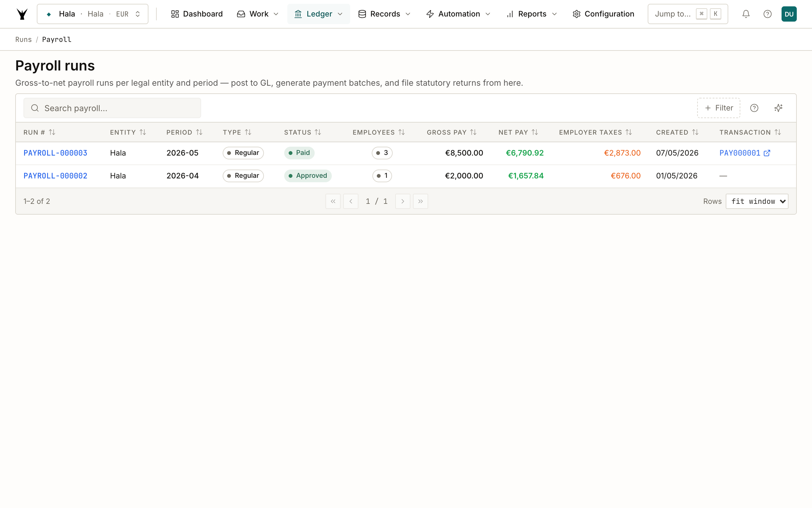This screenshot has height=508, width=812.
Task: Open the Rows fit window dropdown
Action: (x=756, y=201)
